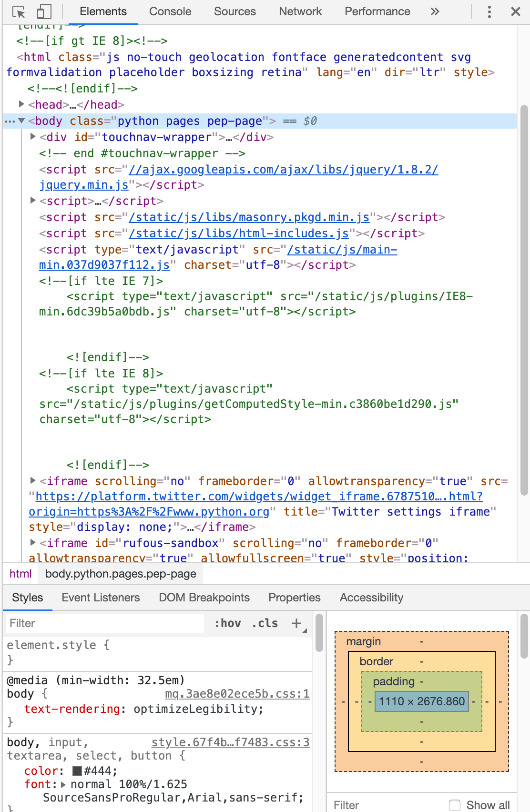Expand the head element node
Screen dimensions: 530x812
[21, 104]
